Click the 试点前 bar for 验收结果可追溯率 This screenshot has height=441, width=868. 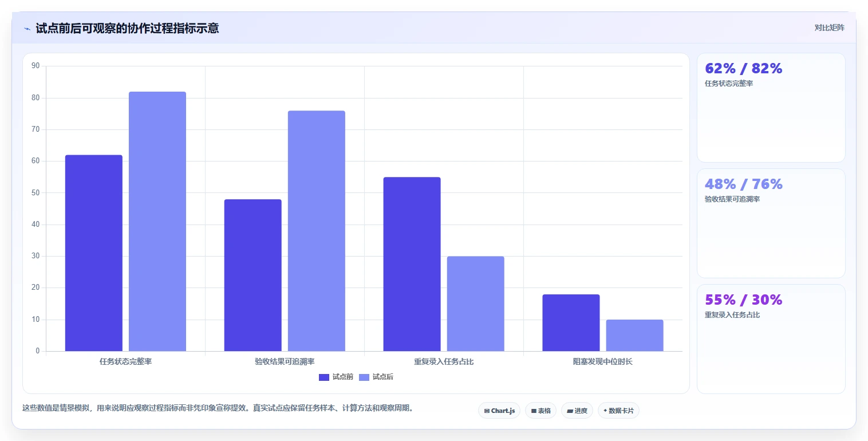253,275
